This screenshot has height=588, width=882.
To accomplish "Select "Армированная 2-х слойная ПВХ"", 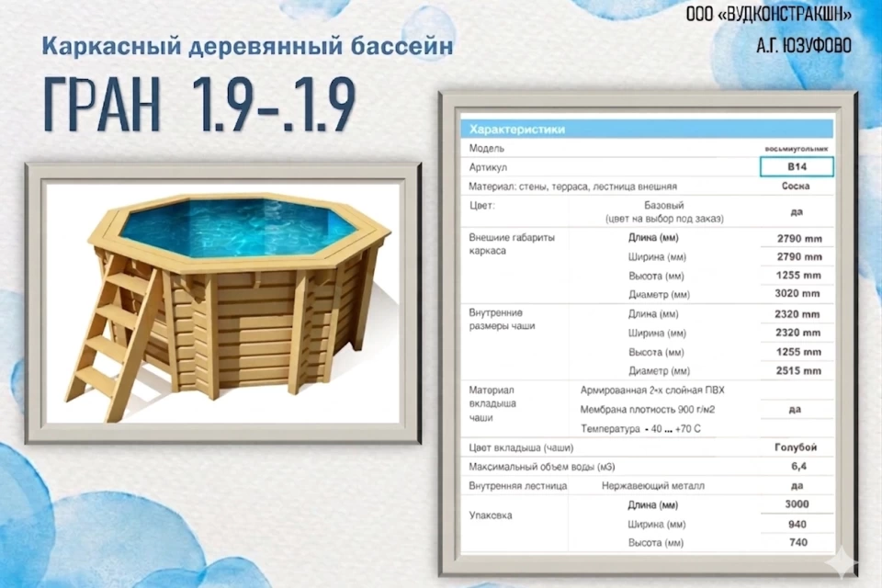I will tap(652, 390).
